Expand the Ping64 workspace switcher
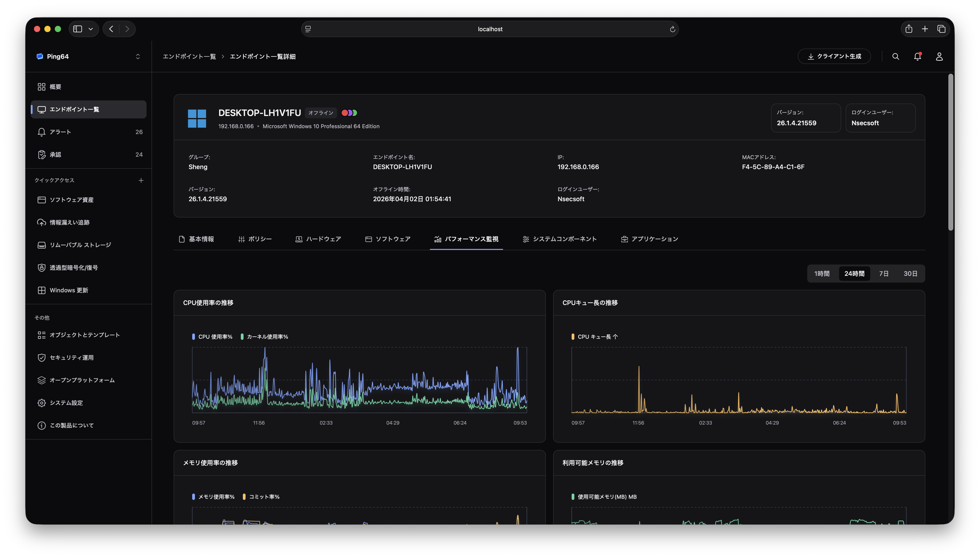The width and height of the screenshot is (980, 558). (x=137, y=56)
